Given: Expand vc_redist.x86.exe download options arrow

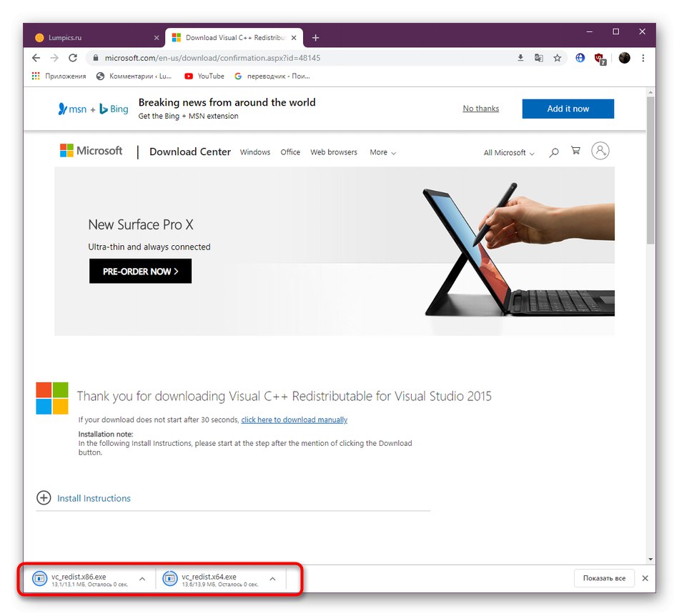Looking at the screenshot, I should click(x=142, y=579).
